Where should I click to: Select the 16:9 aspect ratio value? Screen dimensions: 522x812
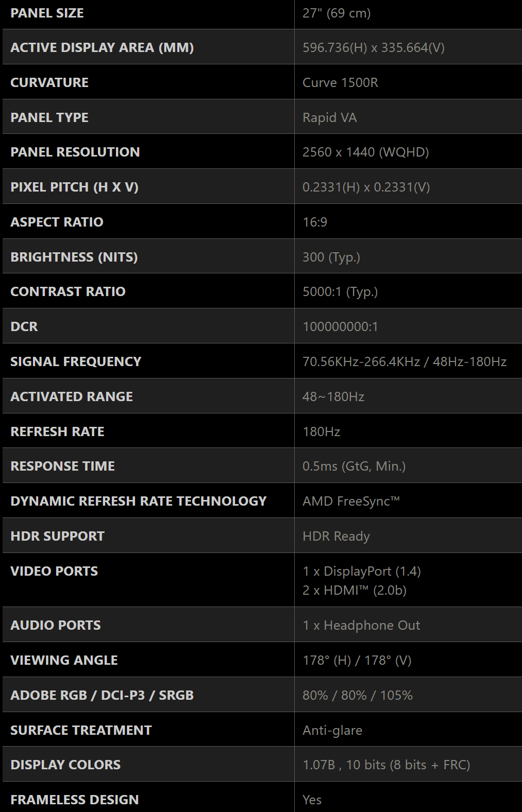point(315,222)
